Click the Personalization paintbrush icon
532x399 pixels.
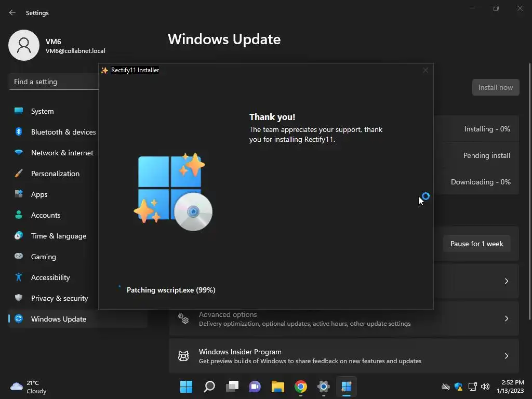coord(19,174)
